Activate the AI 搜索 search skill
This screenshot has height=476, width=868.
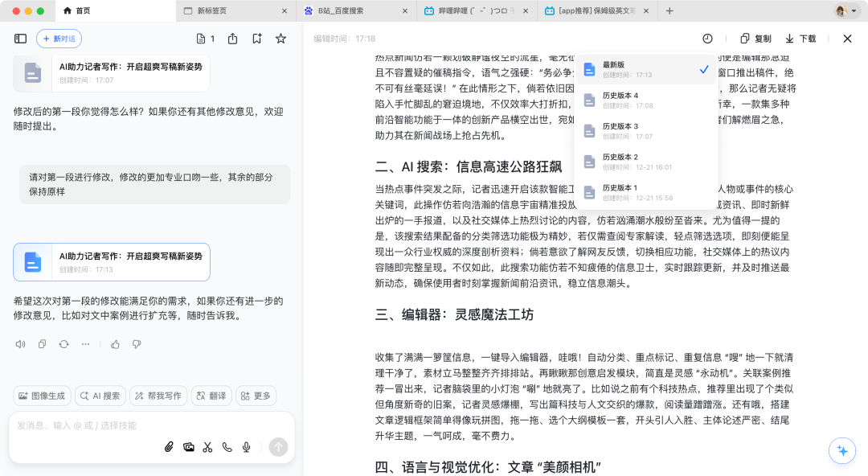100,396
